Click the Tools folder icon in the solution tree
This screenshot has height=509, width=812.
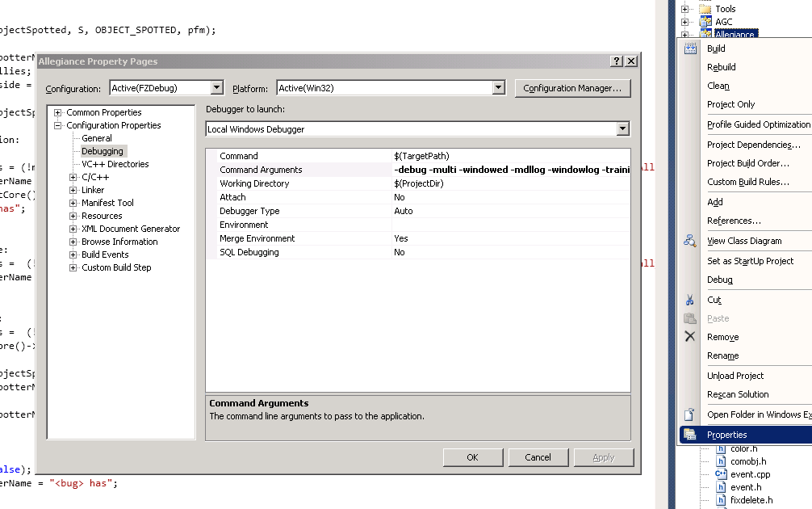pos(705,9)
